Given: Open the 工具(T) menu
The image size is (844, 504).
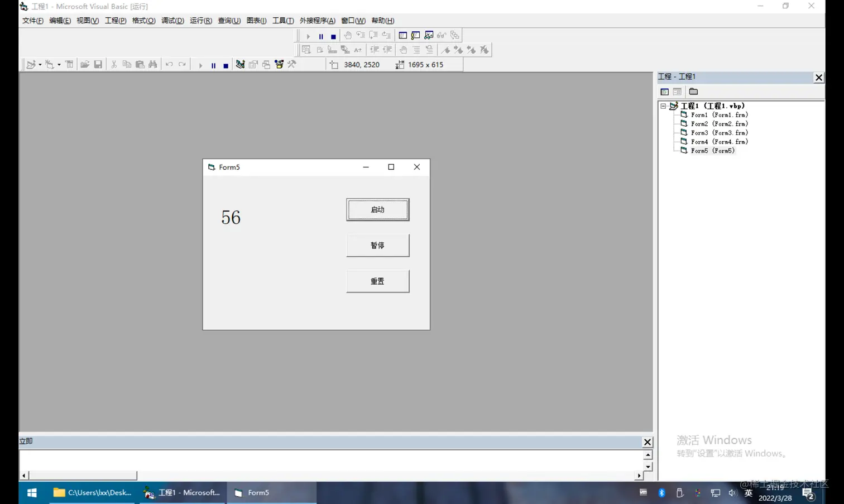Looking at the screenshot, I should pyautogui.click(x=283, y=21).
